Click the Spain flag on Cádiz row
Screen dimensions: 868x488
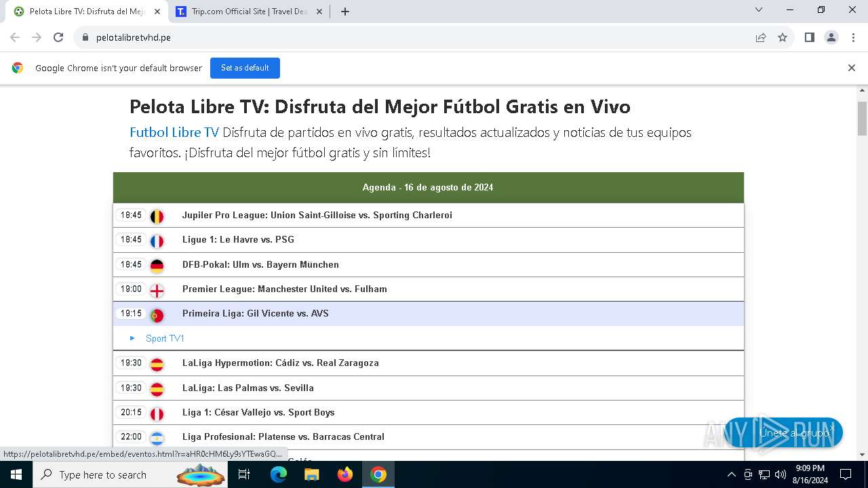(157, 364)
